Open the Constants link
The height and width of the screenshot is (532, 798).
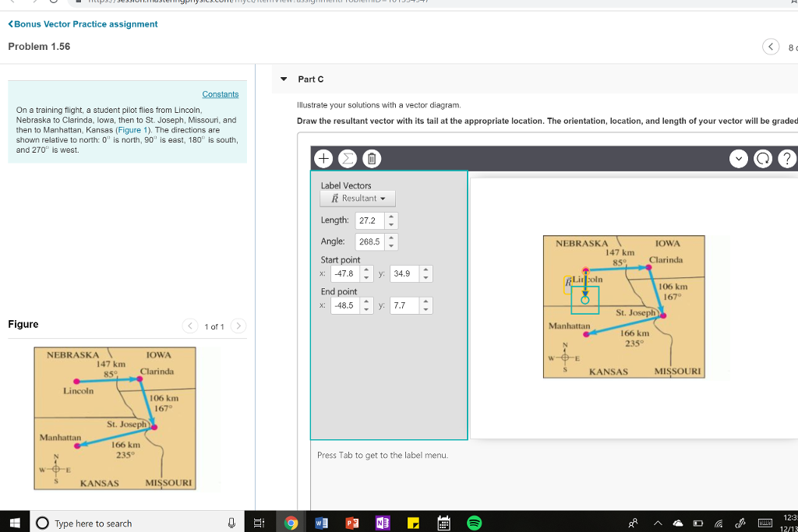[x=221, y=94]
